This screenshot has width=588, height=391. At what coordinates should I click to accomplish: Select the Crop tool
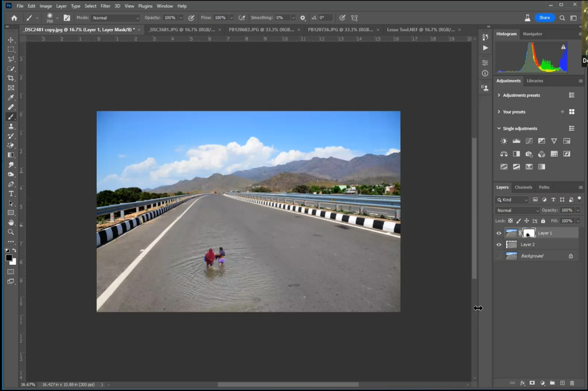[11, 78]
